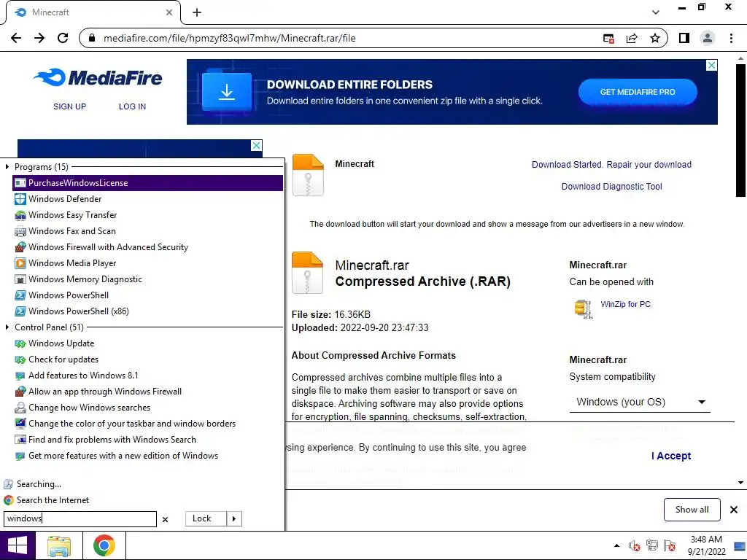Click the address bar URL
The image size is (747, 560).
click(229, 38)
